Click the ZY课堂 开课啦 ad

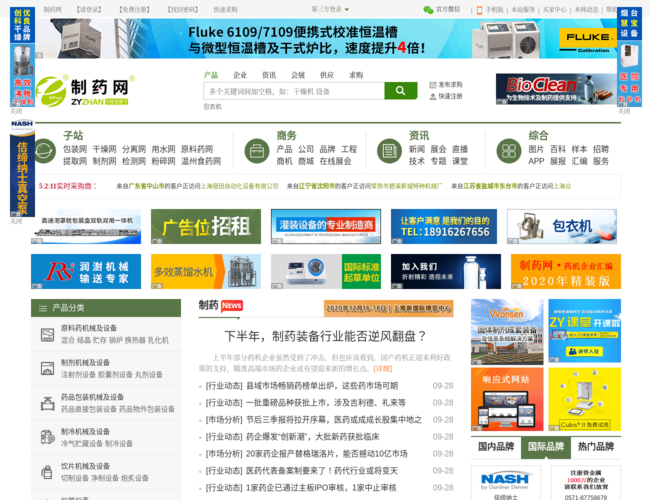tap(585, 331)
